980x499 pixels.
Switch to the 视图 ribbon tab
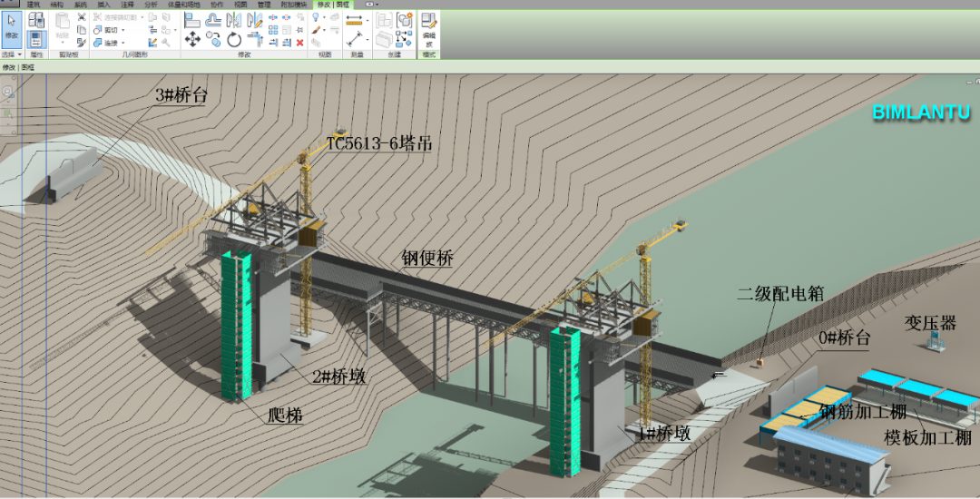[240, 5]
